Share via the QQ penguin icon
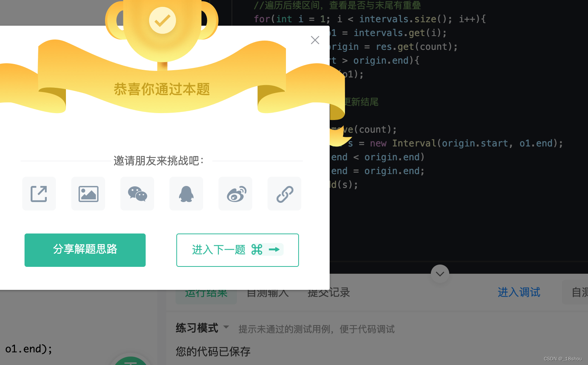This screenshot has width=588, height=365. coord(186,194)
